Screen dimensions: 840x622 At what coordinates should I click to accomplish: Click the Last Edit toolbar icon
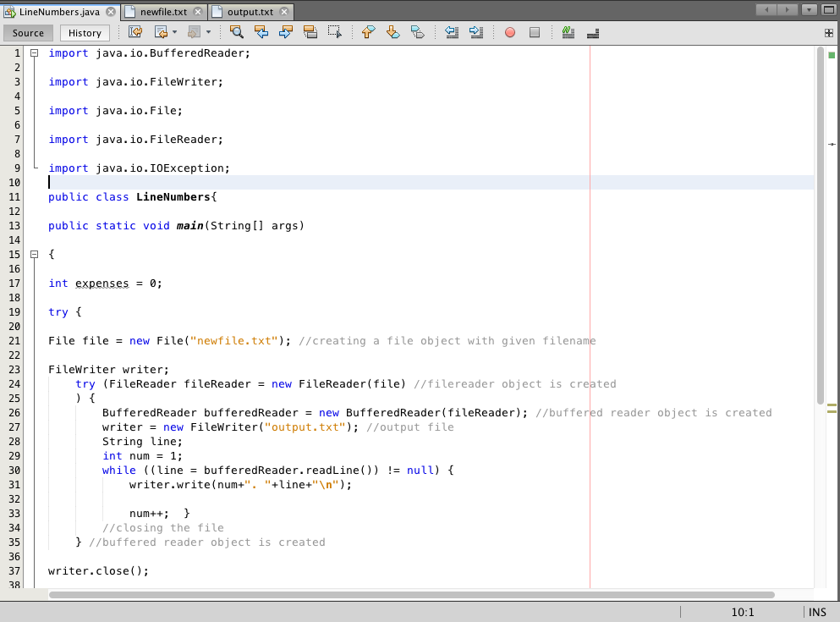point(135,32)
